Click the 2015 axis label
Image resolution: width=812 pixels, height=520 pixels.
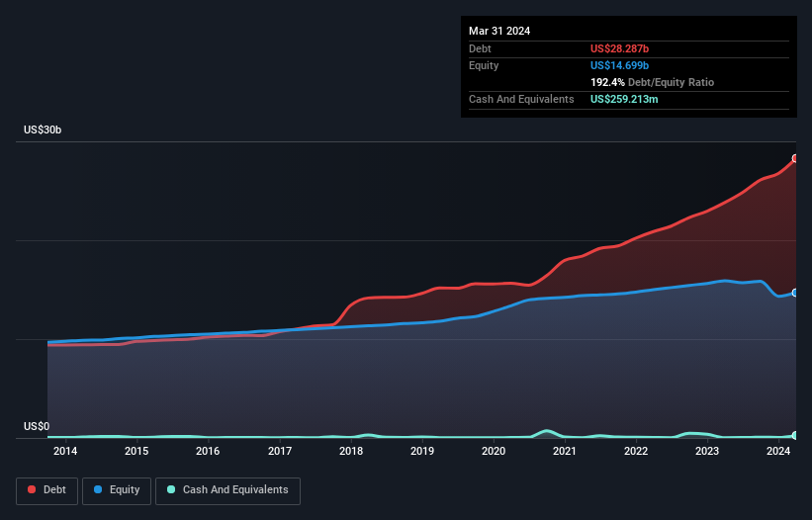136,451
